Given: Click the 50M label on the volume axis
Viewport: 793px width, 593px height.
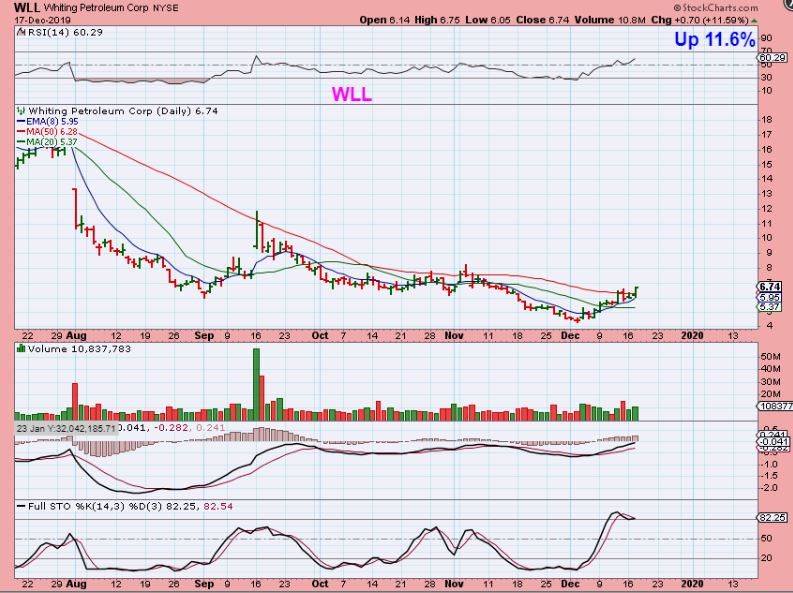Looking at the screenshot, I should pos(769,356).
